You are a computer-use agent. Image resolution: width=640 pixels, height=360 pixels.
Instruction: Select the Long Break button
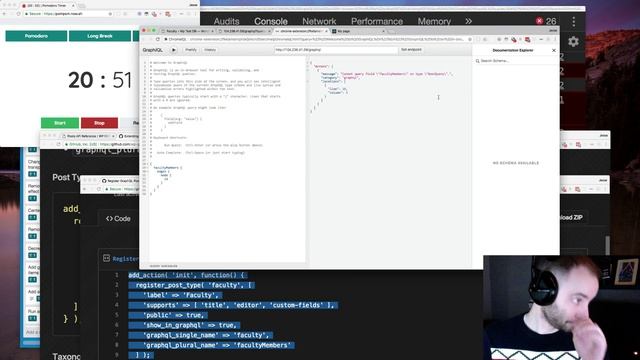point(100,36)
